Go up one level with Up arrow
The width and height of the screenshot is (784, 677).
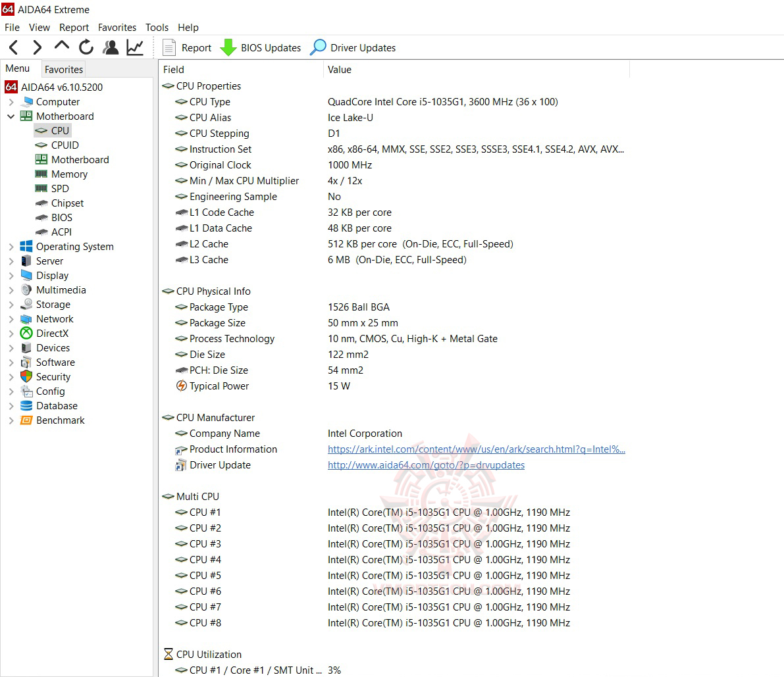point(61,46)
